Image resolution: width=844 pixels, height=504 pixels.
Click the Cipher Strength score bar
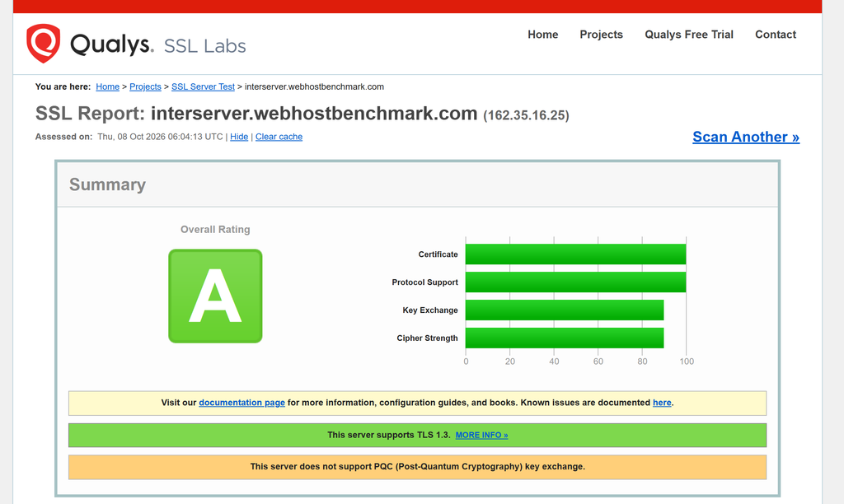pyautogui.click(x=565, y=338)
